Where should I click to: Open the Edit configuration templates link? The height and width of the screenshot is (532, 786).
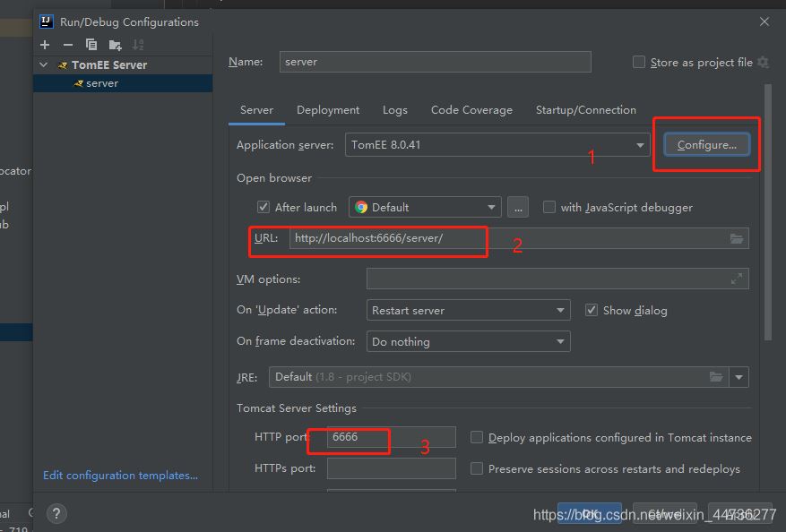tap(120, 475)
